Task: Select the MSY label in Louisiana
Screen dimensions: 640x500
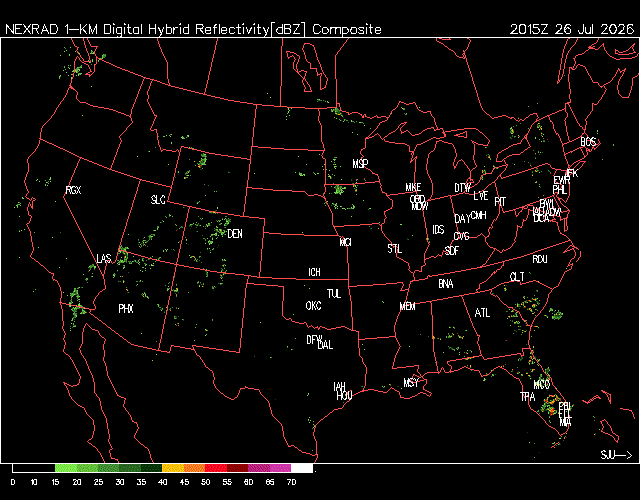Action: 411,383
